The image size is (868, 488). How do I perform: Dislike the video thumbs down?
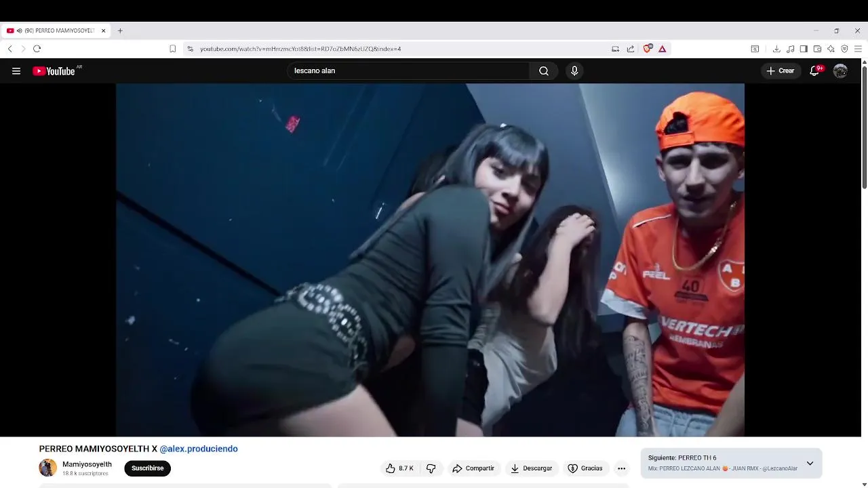(x=431, y=468)
